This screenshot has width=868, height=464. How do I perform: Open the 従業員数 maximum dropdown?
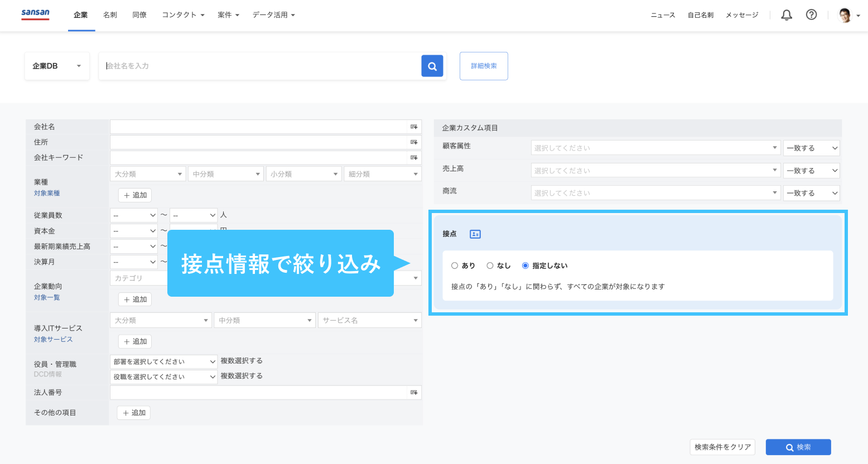coord(194,215)
